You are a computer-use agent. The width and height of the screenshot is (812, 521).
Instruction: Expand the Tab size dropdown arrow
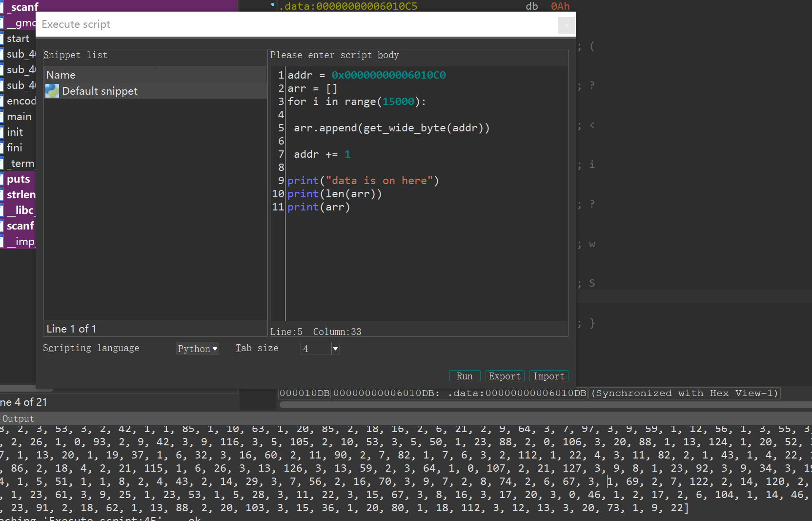(335, 349)
